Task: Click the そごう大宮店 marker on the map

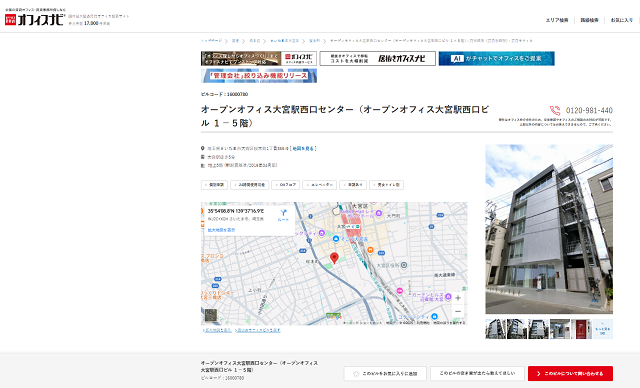Action: (336, 239)
